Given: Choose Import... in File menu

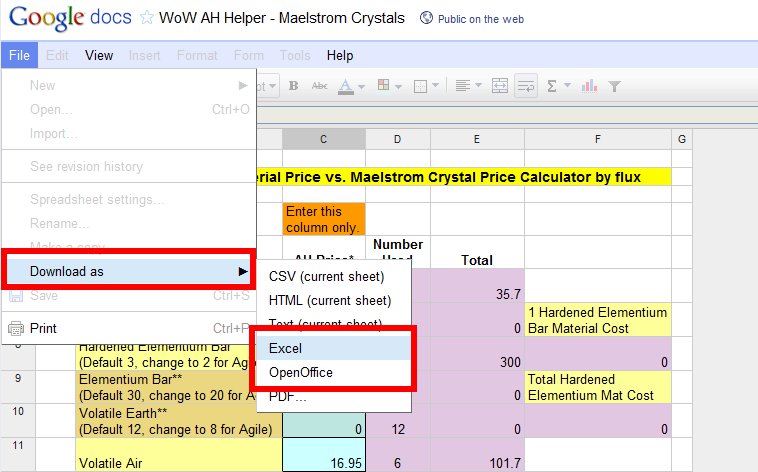Looking at the screenshot, I should pos(129,133).
